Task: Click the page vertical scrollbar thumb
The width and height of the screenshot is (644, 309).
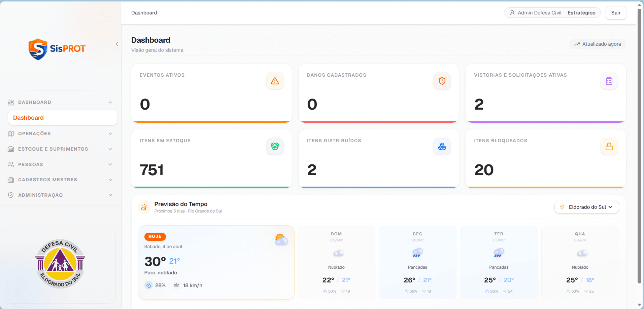Action: click(x=639, y=146)
